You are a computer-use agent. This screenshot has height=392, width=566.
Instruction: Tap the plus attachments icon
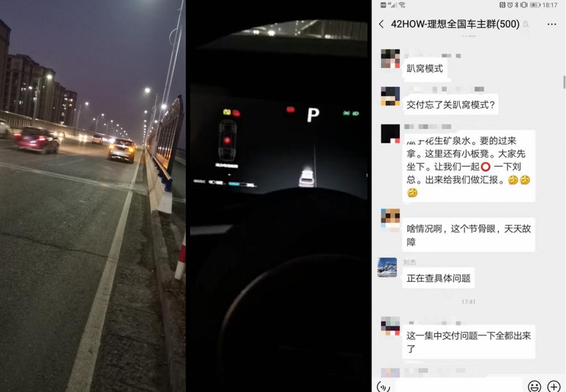554,386
